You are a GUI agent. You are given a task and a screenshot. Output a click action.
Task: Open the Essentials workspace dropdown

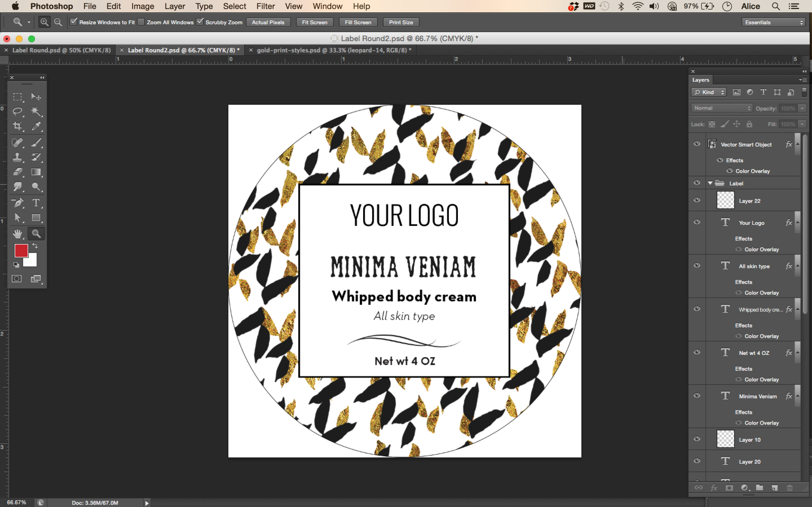tap(773, 22)
